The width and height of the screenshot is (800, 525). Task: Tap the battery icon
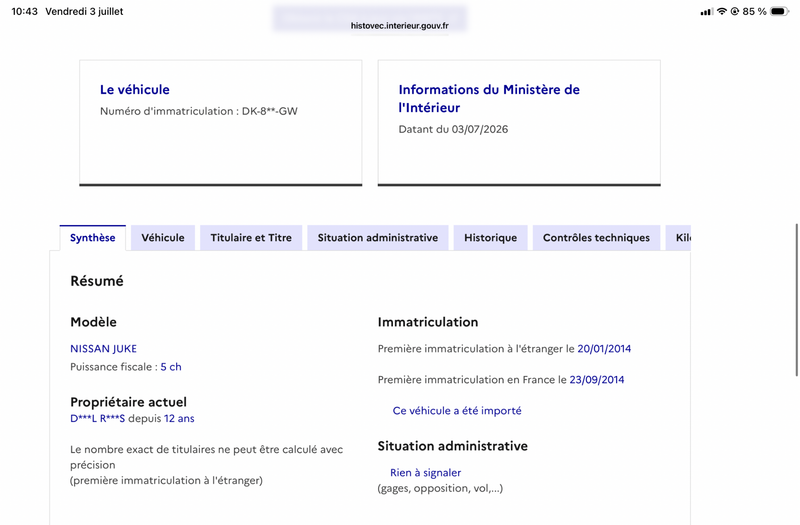[x=780, y=11]
